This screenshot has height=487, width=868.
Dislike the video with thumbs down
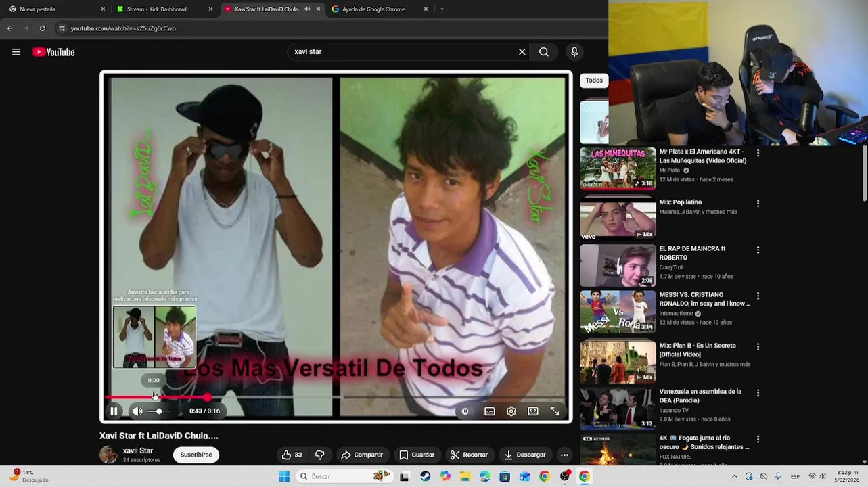coord(320,455)
